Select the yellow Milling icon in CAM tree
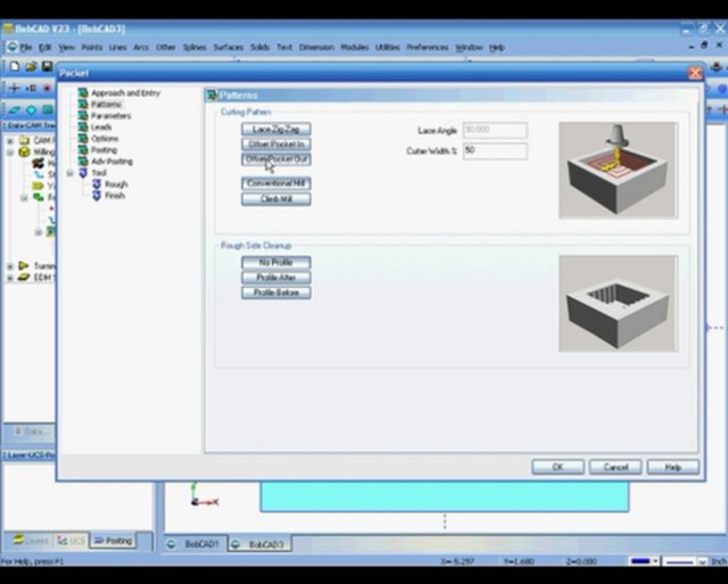The height and width of the screenshot is (584, 728). point(24,152)
